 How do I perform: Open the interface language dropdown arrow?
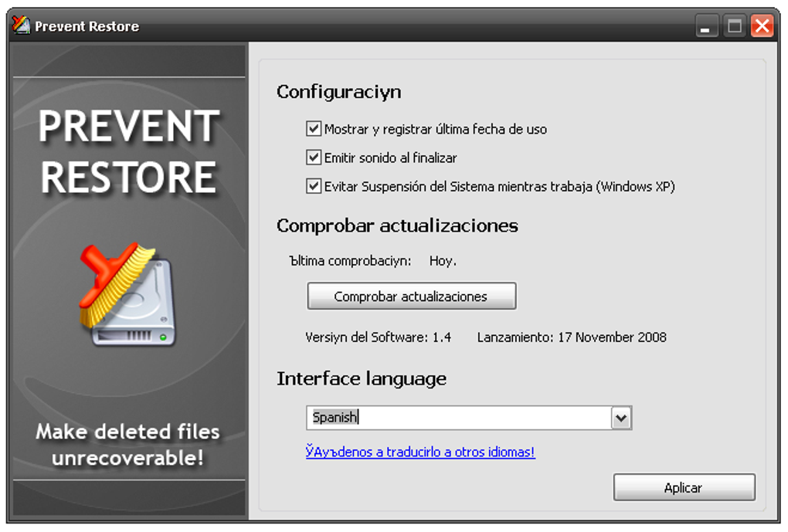[x=621, y=418]
